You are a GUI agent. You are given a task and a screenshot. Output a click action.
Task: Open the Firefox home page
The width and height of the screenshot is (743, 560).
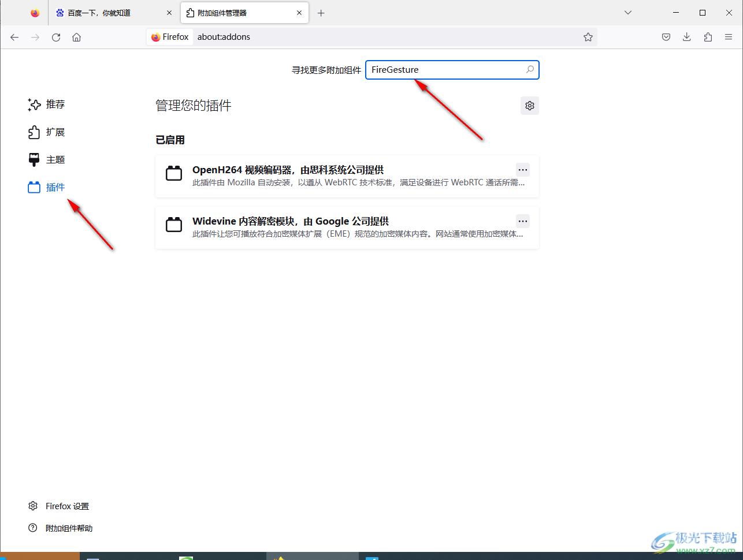coord(76,37)
